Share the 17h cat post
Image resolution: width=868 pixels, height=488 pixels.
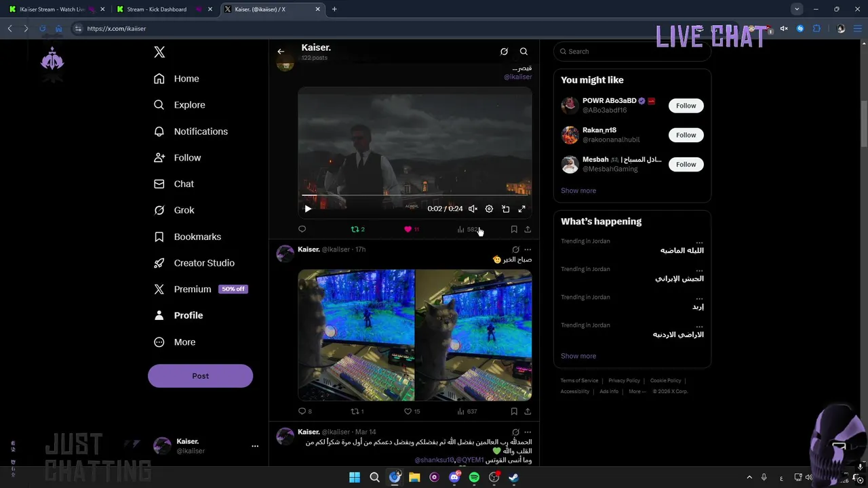(528, 411)
